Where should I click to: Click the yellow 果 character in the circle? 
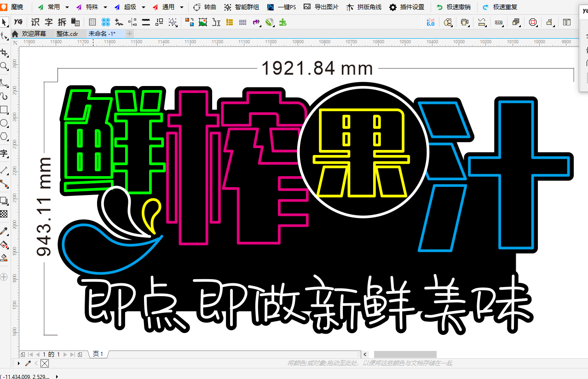[360, 153]
